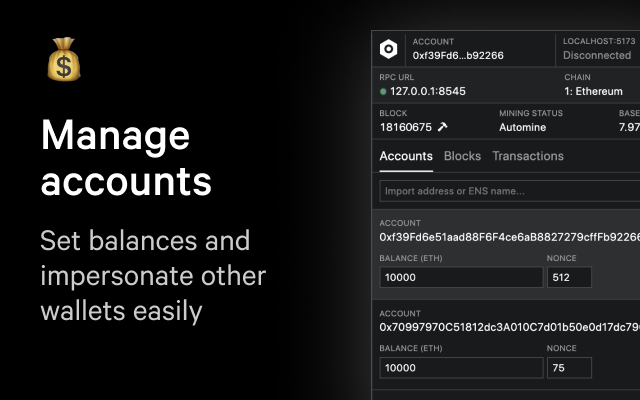640x400 pixels.
Task: Change the Automine mining status
Action: (528, 127)
